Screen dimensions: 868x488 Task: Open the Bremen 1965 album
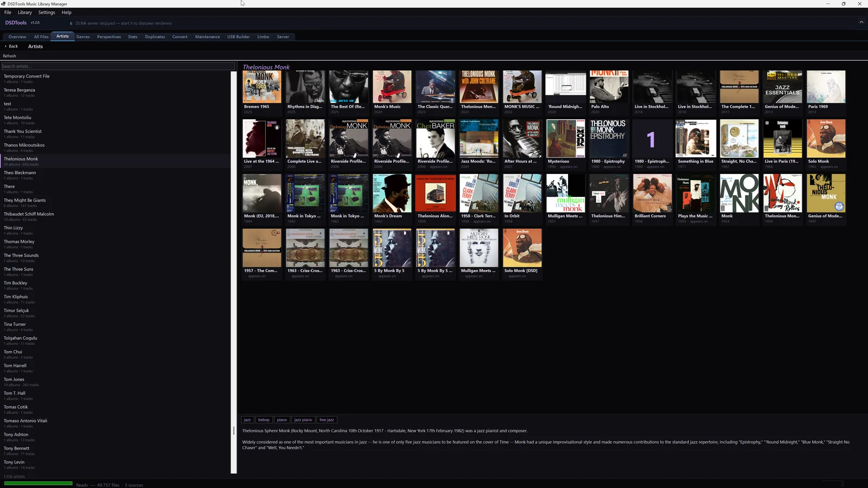pyautogui.click(x=262, y=92)
